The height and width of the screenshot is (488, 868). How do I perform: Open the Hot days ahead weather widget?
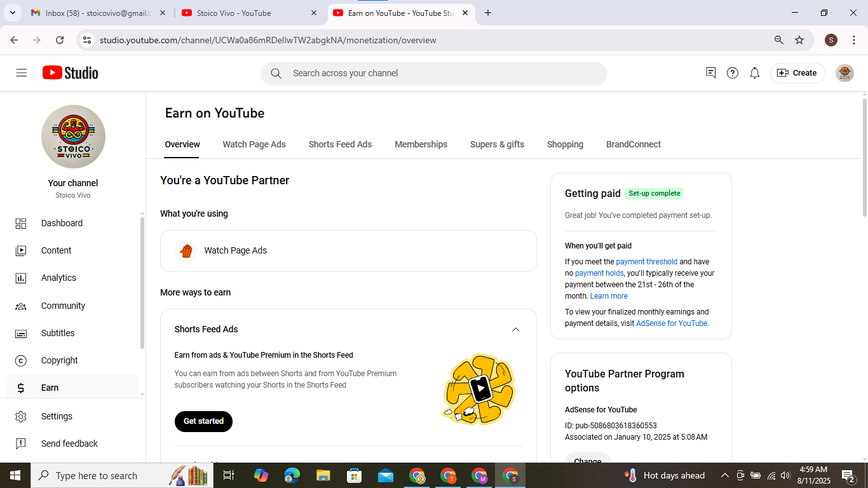tap(665, 475)
